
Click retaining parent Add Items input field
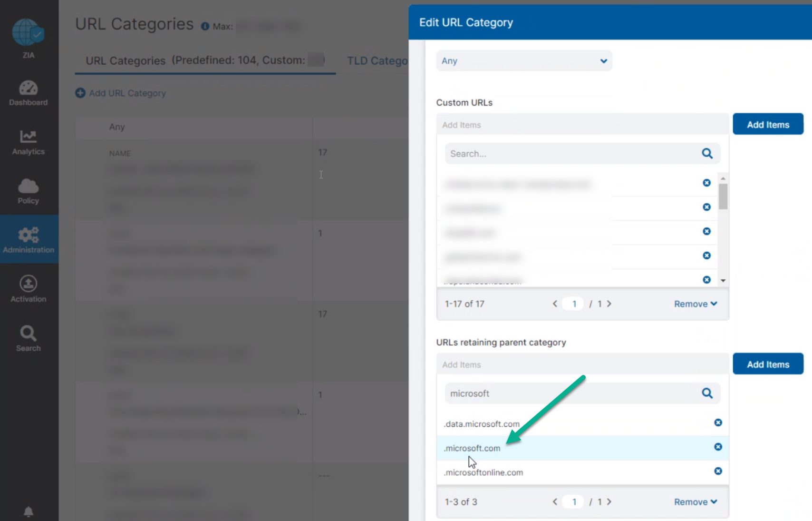[x=582, y=364]
